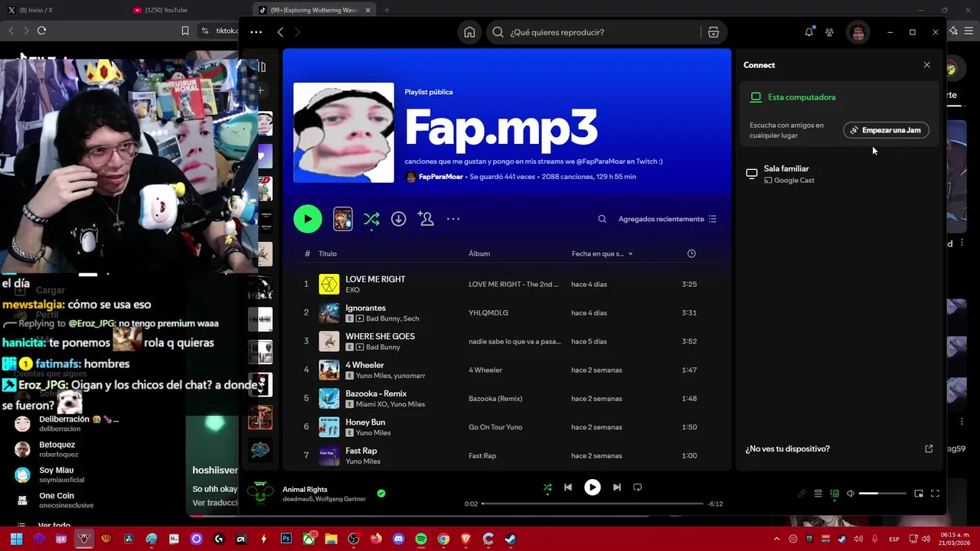Search within the playlist using the magnifier icon

(602, 219)
